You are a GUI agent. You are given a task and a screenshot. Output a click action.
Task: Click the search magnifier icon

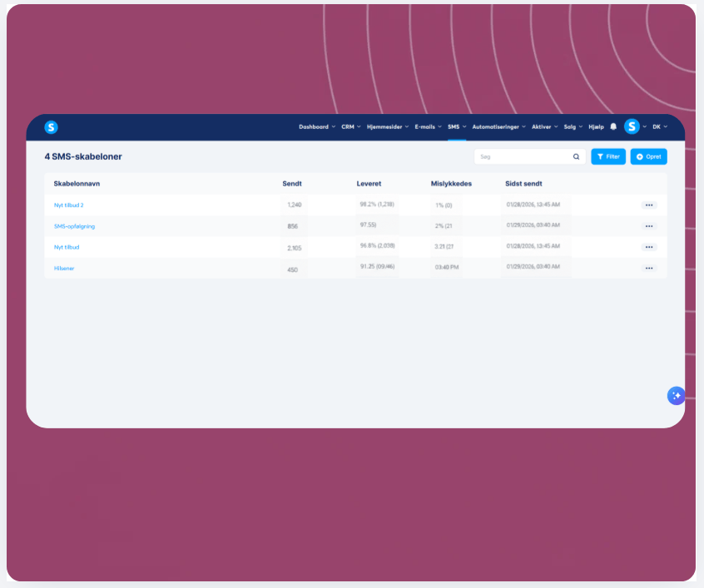pyautogui.click(x=576, y=156)
